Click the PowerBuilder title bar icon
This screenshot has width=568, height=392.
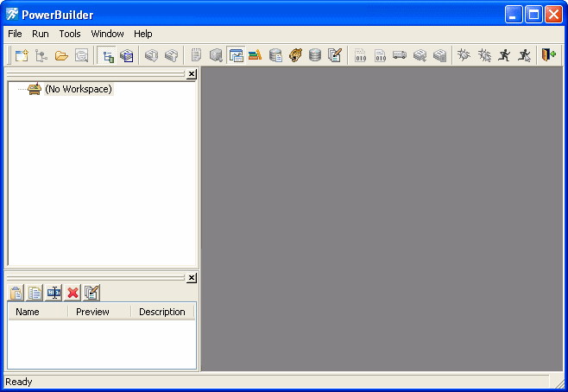(12, 15)
